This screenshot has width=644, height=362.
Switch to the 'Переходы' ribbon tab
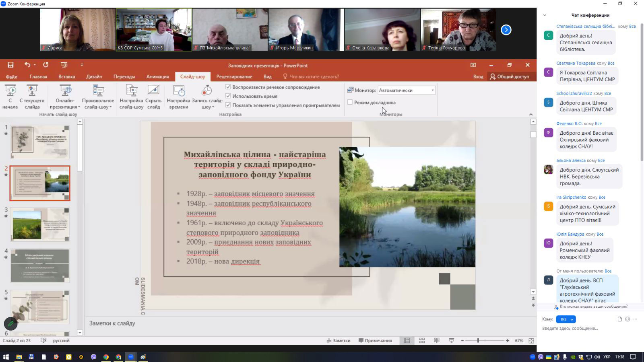124,76
